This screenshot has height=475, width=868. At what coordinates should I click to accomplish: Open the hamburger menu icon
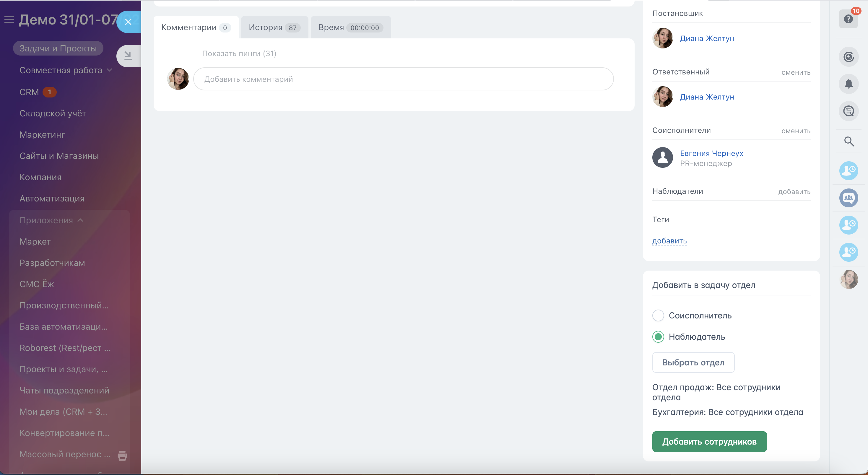tap(9, 19)
